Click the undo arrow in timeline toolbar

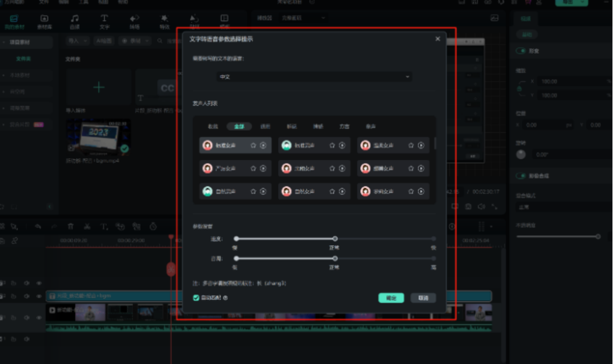click(x=38, y=226)
